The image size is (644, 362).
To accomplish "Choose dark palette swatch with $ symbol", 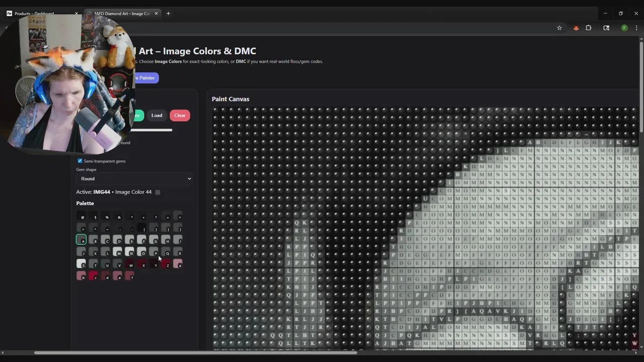I will pos(93,215).
